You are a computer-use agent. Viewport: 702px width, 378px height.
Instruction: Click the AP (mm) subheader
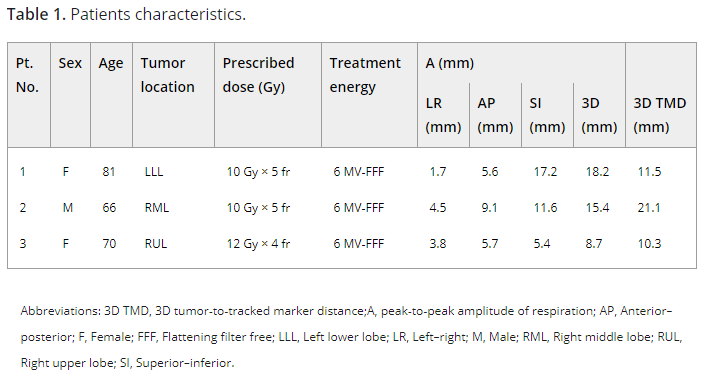point(495,115)
